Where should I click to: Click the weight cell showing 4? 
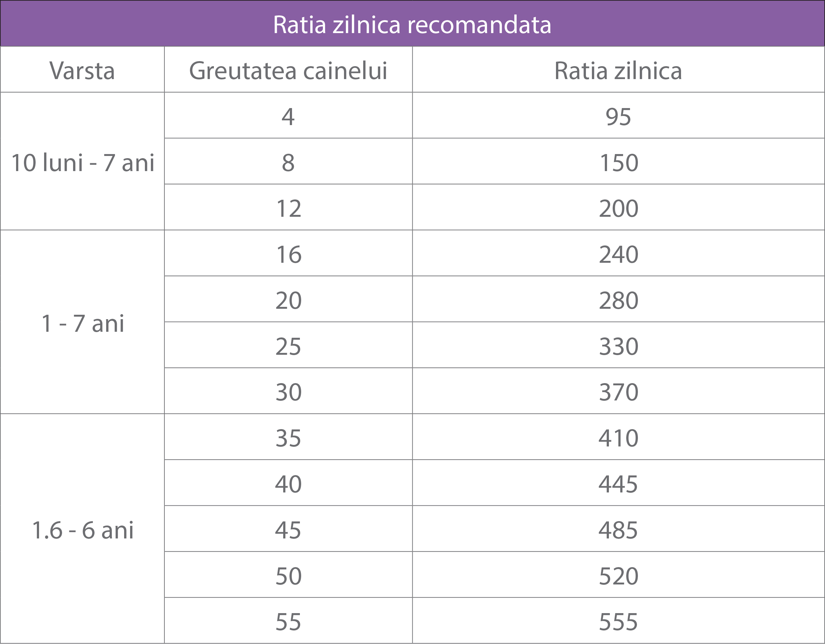[288, 116]
